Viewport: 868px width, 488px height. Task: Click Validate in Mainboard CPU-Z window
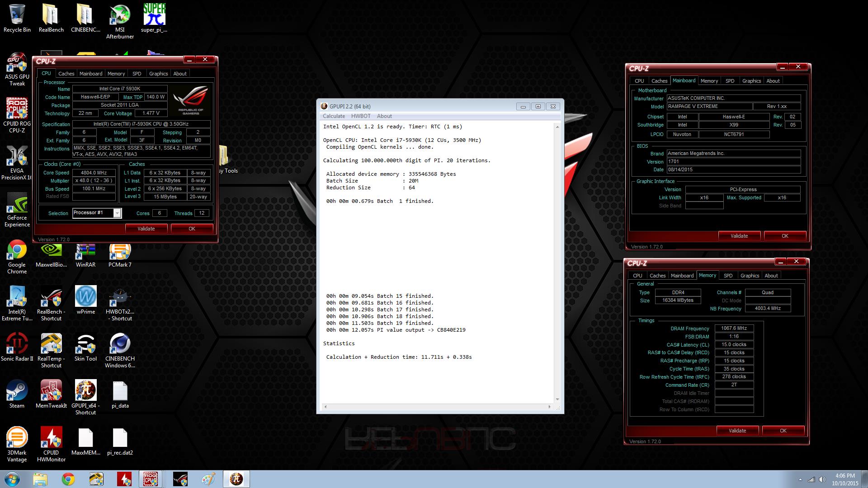point(739,236)
